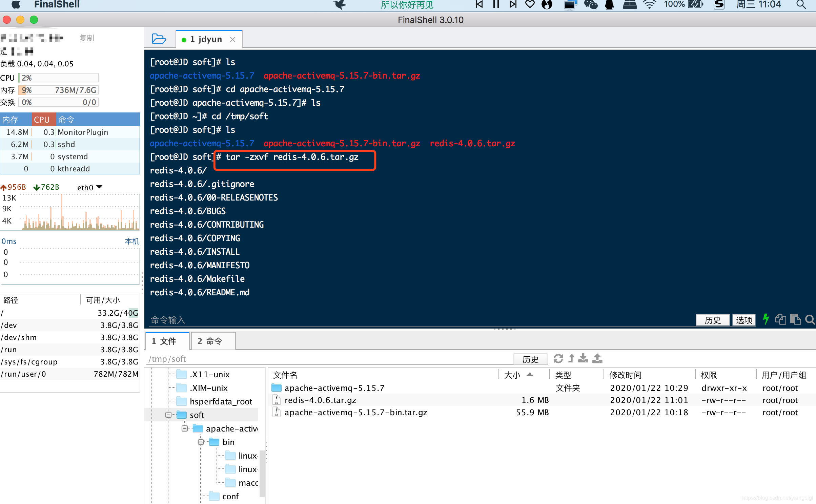This screenshot has height=504, width=816.
Task: Open the connection manager folder icon
Action: [158, 39]
